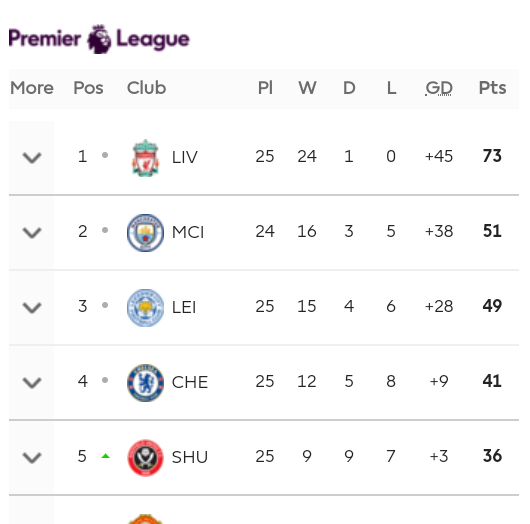
Task: Click the GD column header abbreviation
Action: pyautogui.click(x=439, y=88)
